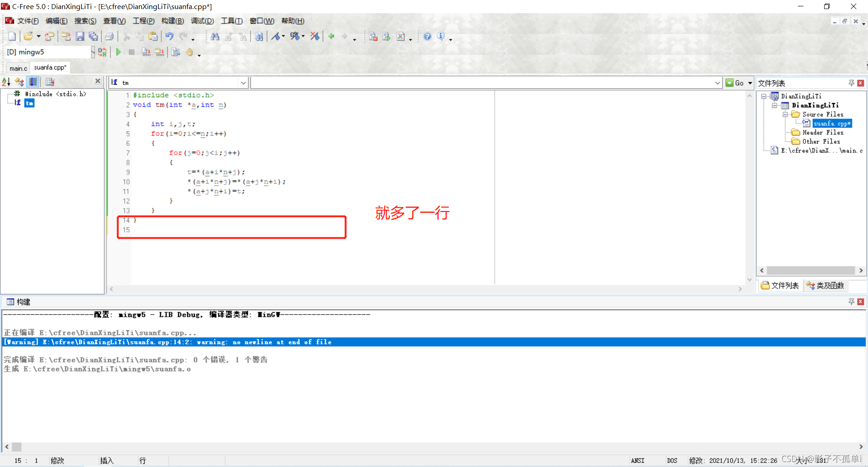Open a file with the folder icon
868x467 pixels.
28,37
